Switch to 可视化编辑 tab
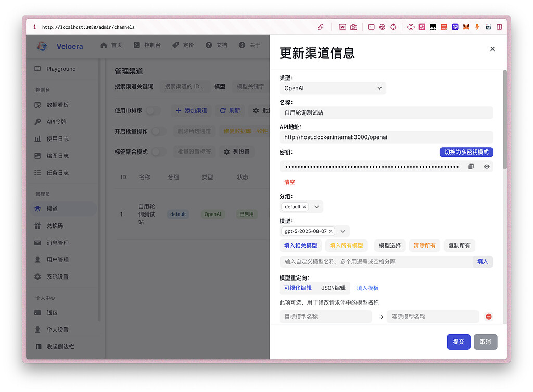Screen dimensions: 533x392 tap(298, 288)
